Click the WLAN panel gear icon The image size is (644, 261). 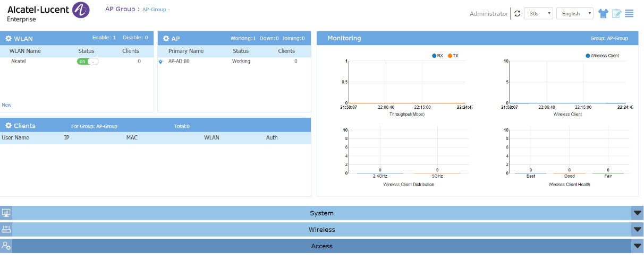(9, 39)
